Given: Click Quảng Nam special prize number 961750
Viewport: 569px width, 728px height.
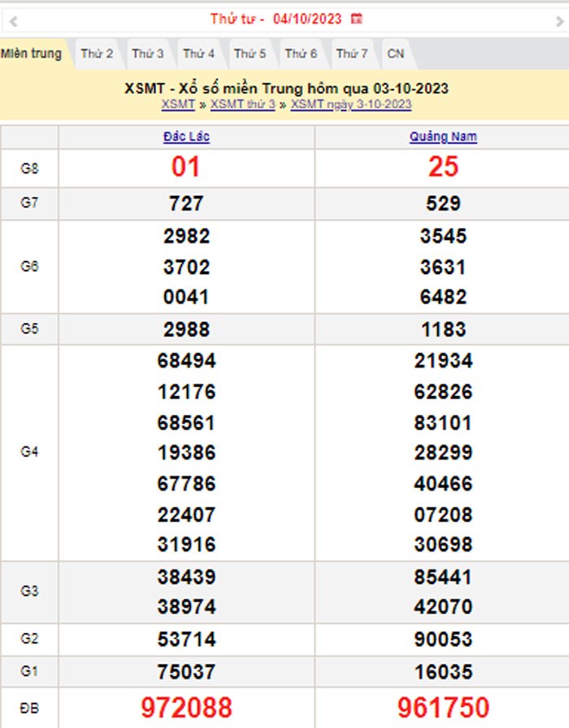Looking at the screenshot, I should coord(443,707).
